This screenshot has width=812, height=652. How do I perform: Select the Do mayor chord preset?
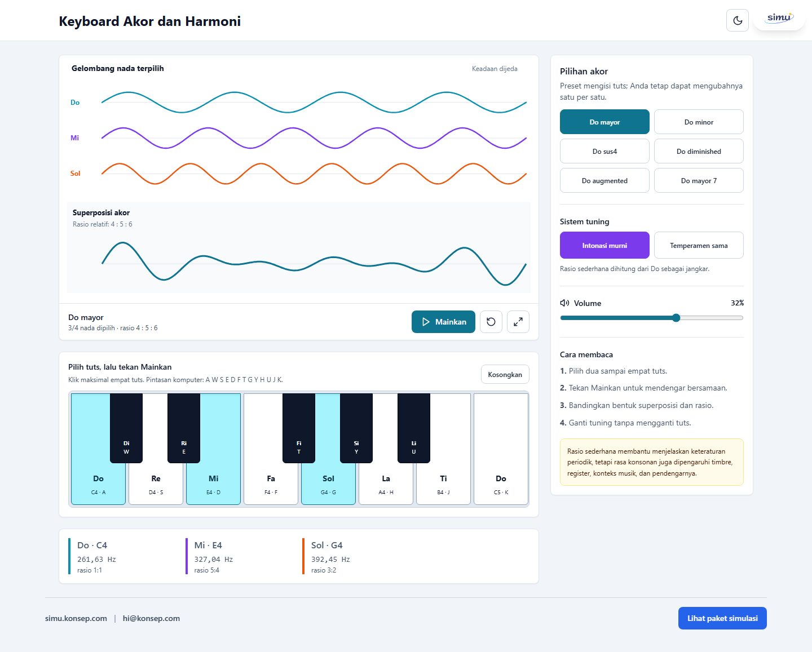(x=604, y=122)
